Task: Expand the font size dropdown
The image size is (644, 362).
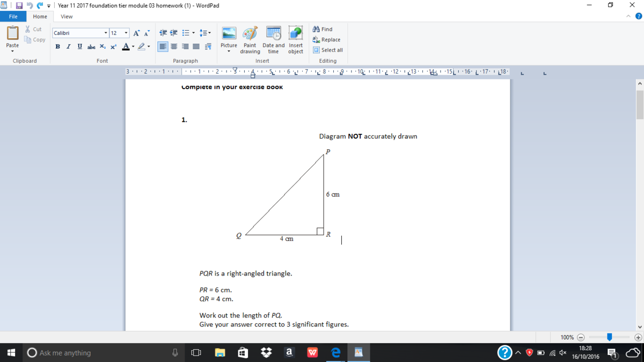Action: (x=126, y=33)
